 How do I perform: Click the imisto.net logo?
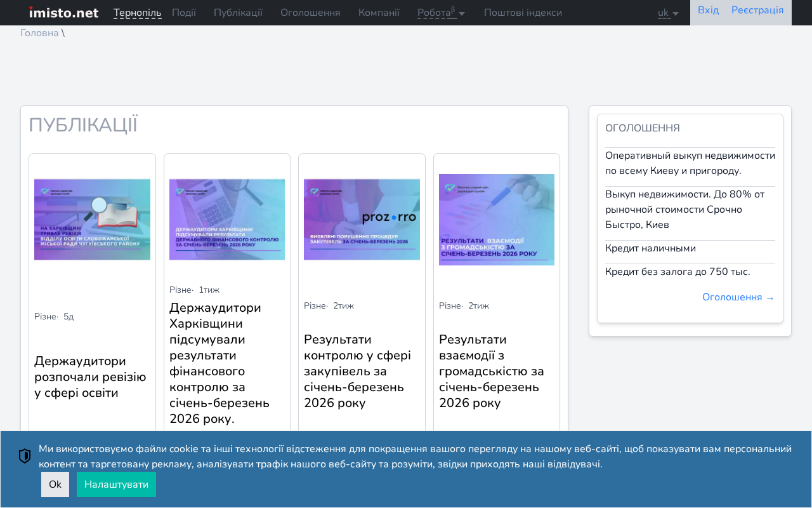coord(63,12)
